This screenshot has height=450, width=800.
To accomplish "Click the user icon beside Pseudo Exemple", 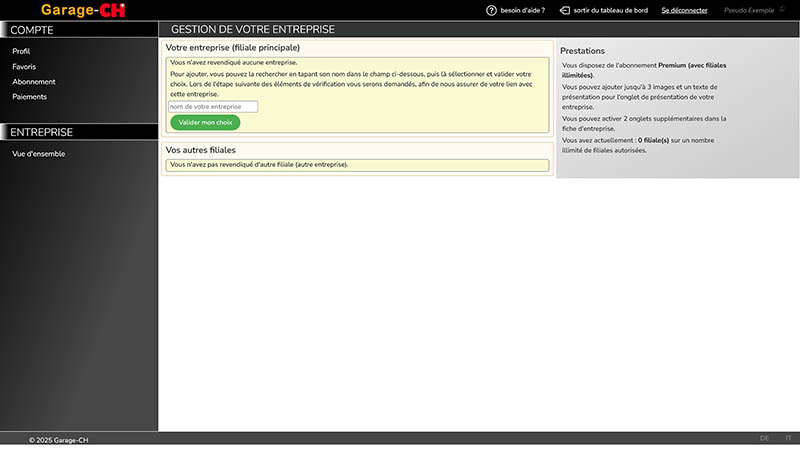I will click(782, 9).
